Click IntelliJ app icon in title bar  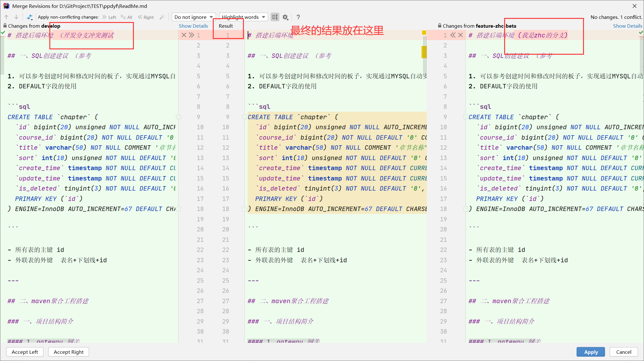coord(6,6)
